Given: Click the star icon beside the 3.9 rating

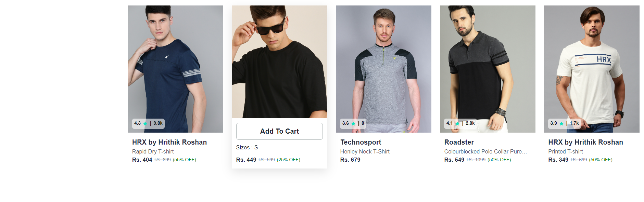Looking at the screenshot, I should 561,124.
